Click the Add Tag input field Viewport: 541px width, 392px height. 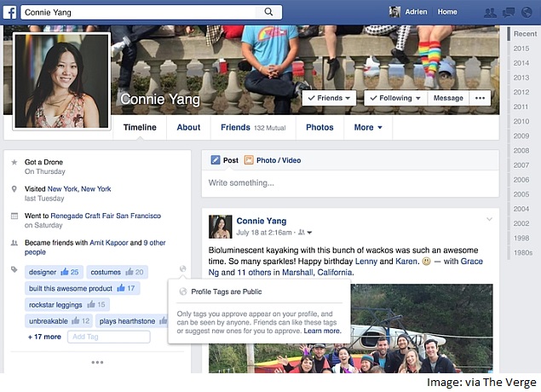coord(109,337)
